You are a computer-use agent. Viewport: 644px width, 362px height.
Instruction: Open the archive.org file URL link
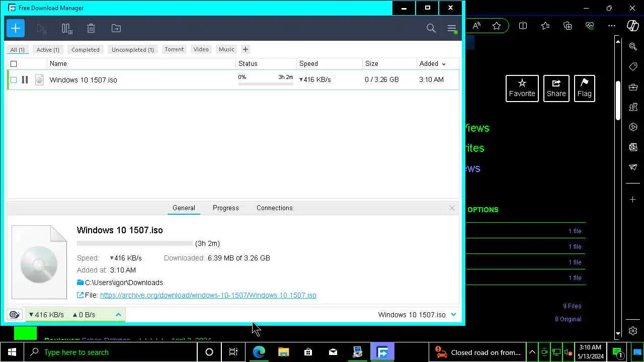point(208,295)
